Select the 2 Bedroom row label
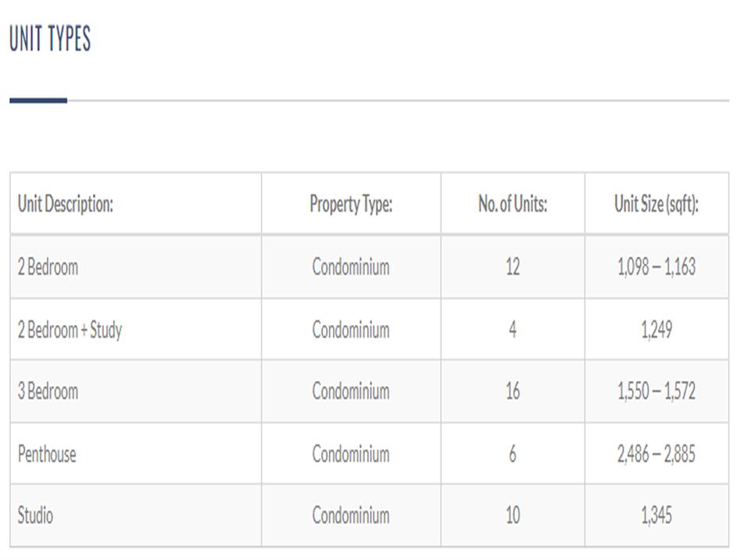Screen dimensions: 737x560 pyautogui.click(x=48, y=267)
